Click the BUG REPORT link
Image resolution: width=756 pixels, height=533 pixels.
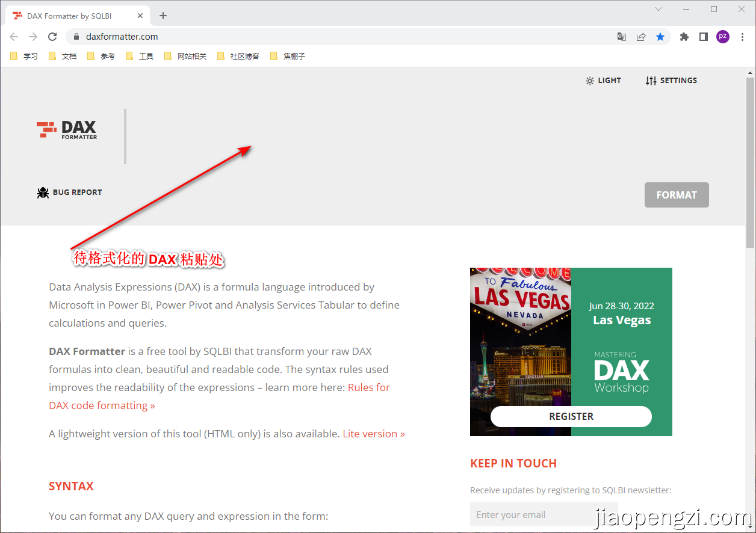tap(69, 193)
